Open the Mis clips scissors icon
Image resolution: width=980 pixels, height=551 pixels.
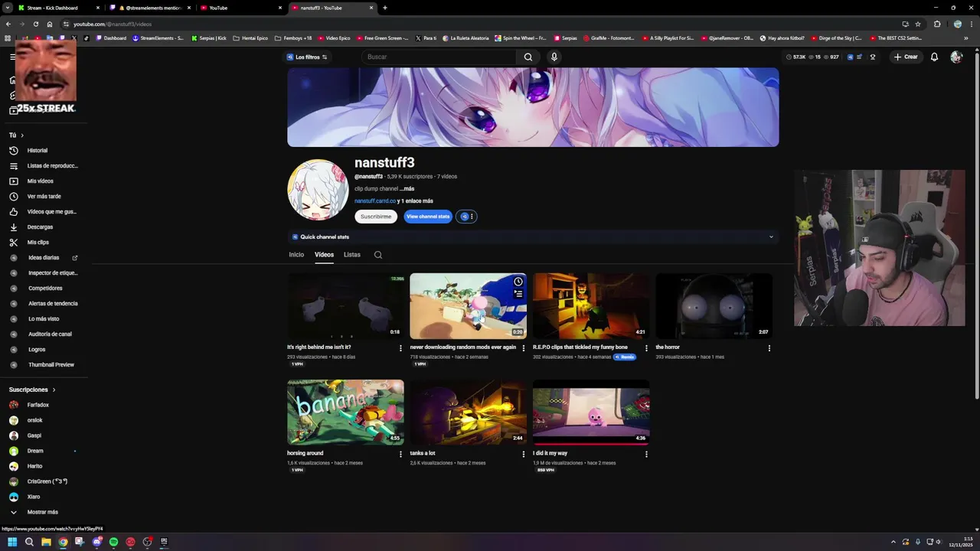(x=13, y=243)
